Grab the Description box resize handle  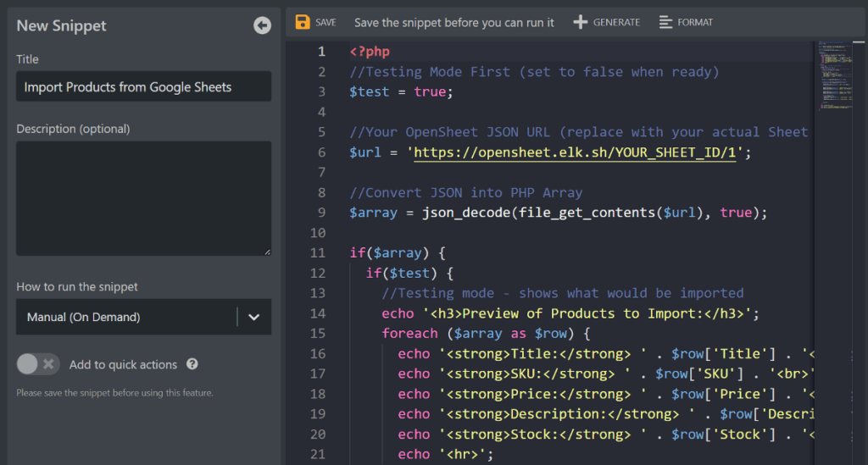[x=267, y=252]
